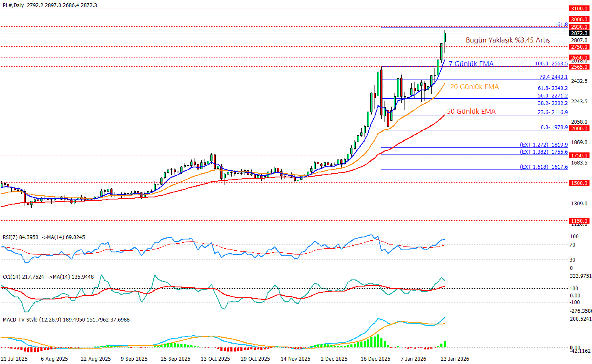
Task: Click the PL#,Daily chart title
Action: tap(13, 5)
